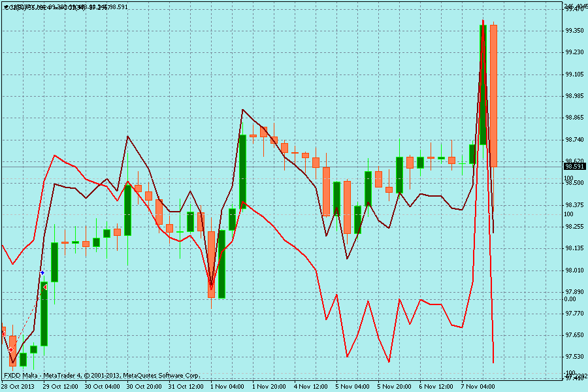Click the dark red line's peak above 1 Nov 04:00
Viewport: 588px width, 392px height.
pyautogui.click(x=242, y=110)
